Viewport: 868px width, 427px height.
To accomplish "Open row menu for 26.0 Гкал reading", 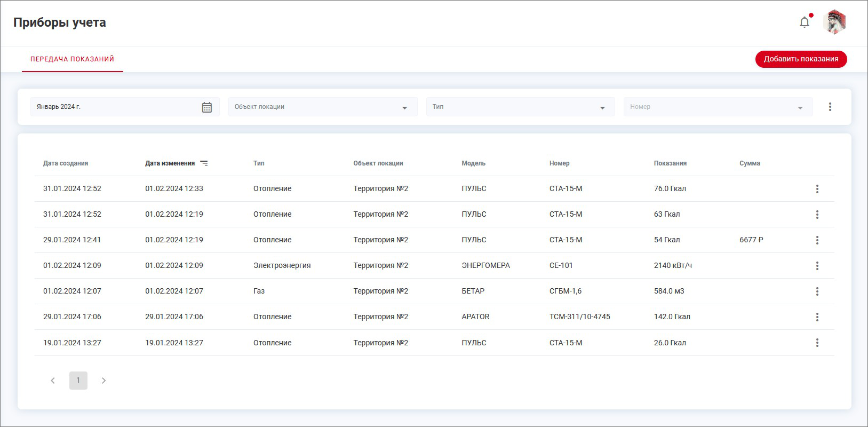I will [x=817, y=343].
